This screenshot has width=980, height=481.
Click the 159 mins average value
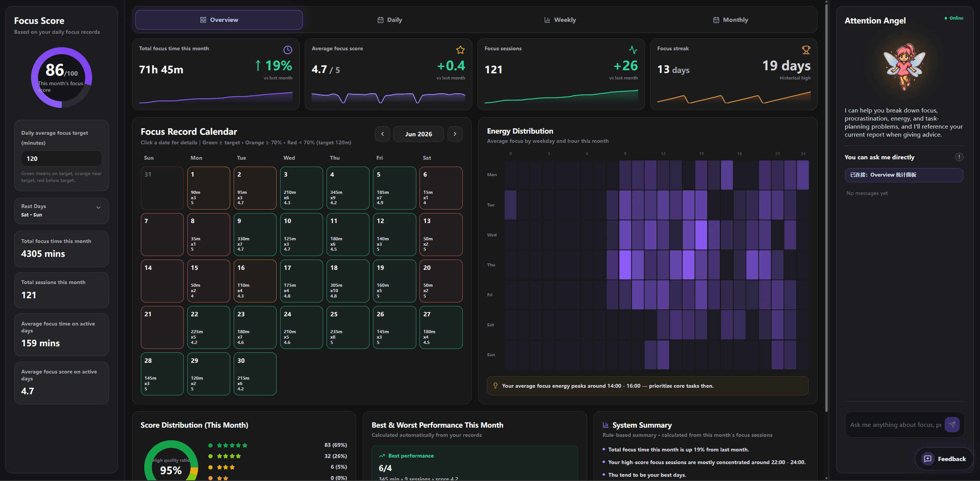(40, 343)
